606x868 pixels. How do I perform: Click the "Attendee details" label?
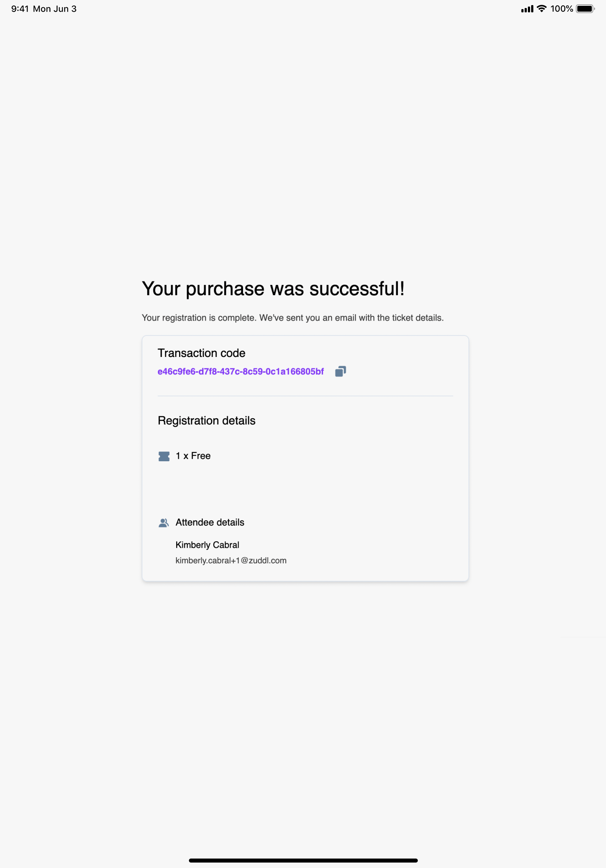[210, 522]
